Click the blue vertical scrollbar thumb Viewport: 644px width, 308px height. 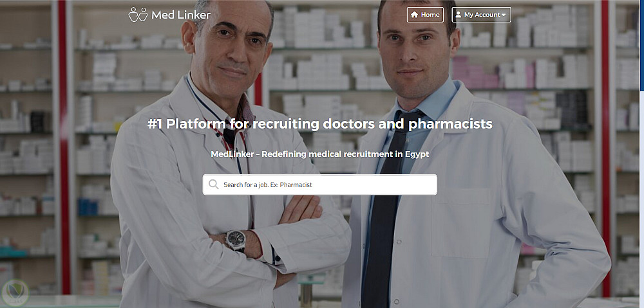tap(642, 45)
